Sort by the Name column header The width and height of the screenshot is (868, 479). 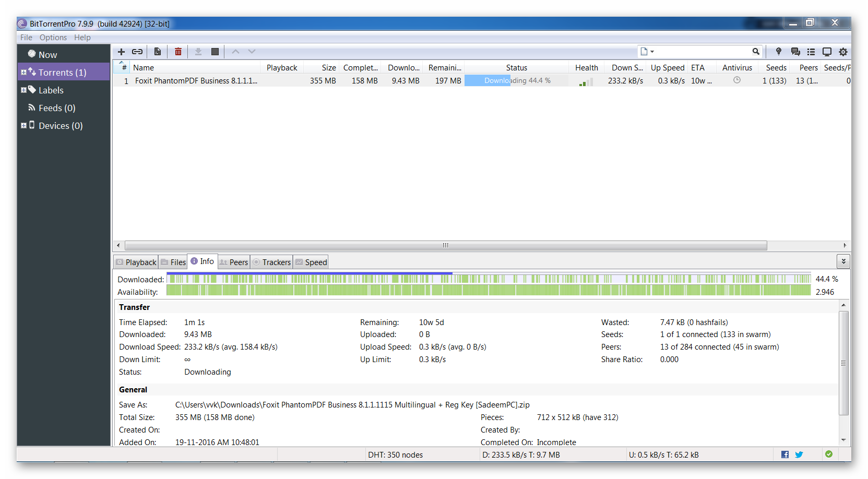(x=195, y=68)
